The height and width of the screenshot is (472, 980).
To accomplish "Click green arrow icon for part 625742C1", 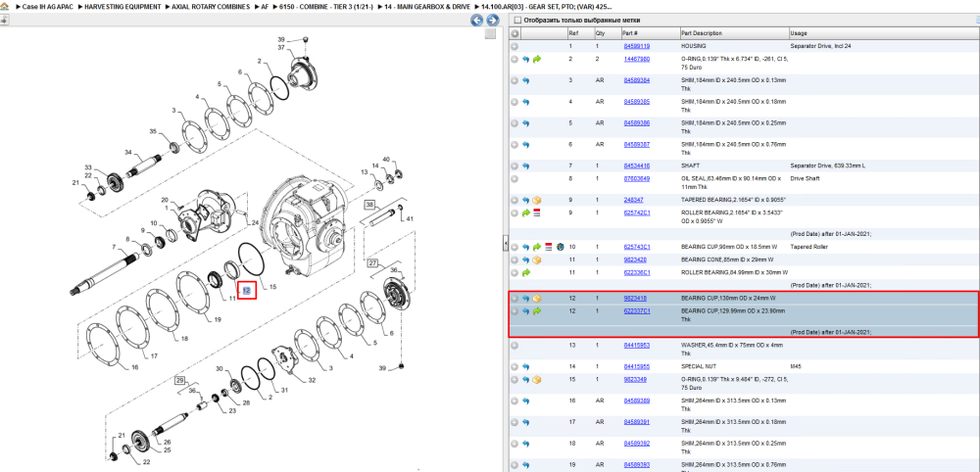I will tap(525, 212).
